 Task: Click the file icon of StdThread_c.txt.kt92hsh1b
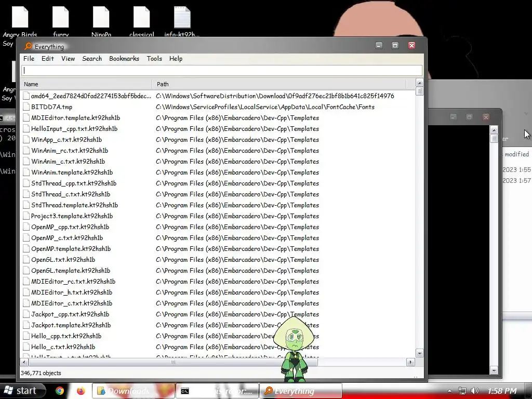(26, 194)
